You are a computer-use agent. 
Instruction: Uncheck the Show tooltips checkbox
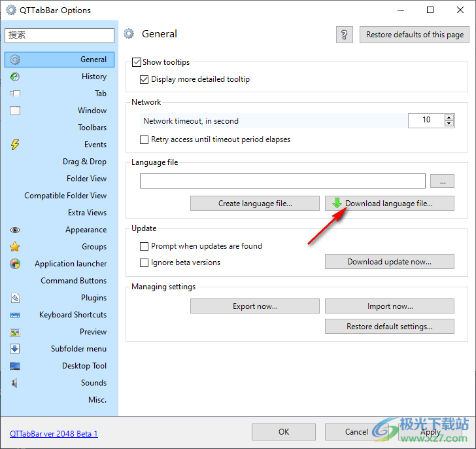point(137,62)
